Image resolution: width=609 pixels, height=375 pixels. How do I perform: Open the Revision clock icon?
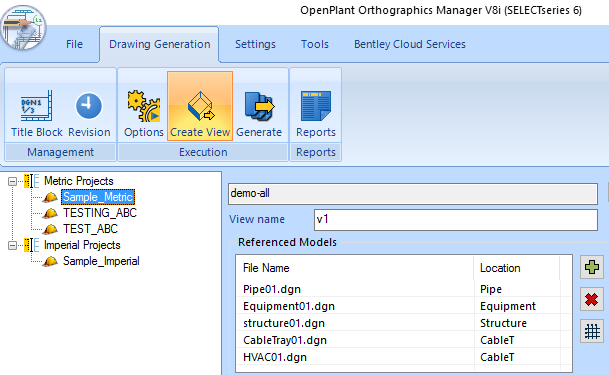89,114
